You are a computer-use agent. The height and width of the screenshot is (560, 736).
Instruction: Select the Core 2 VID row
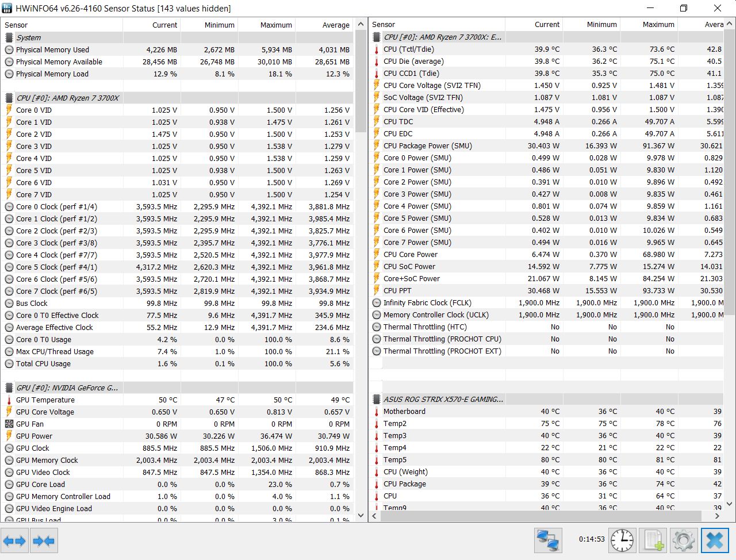[x=177, y=134]
